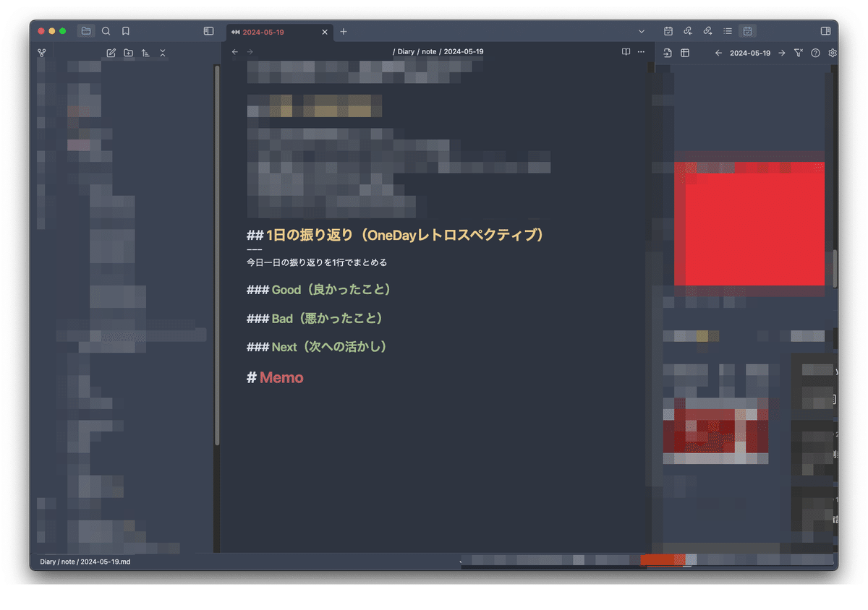
Task: Open settings from the calendar pane
Action: [x=833, y=53]
